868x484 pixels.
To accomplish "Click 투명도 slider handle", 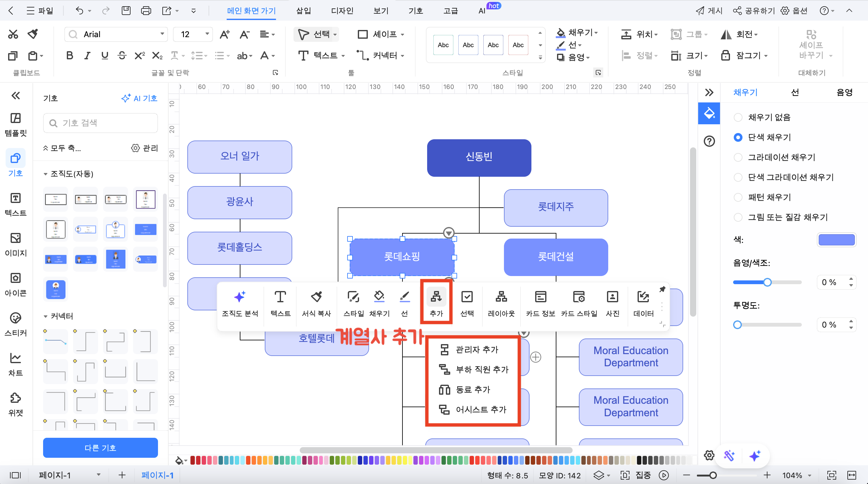I will (x=737, y=324).
